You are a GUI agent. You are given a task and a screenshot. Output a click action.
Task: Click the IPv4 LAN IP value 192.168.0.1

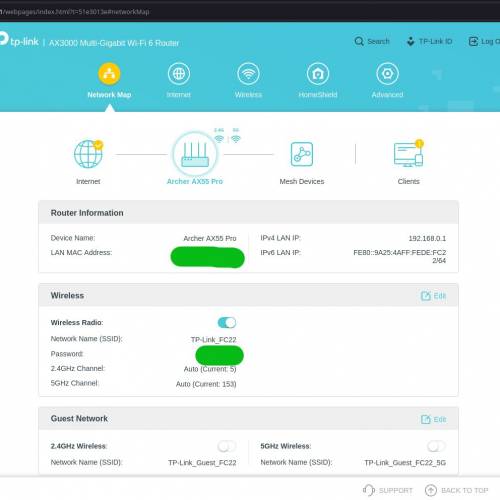click(427, 238)
